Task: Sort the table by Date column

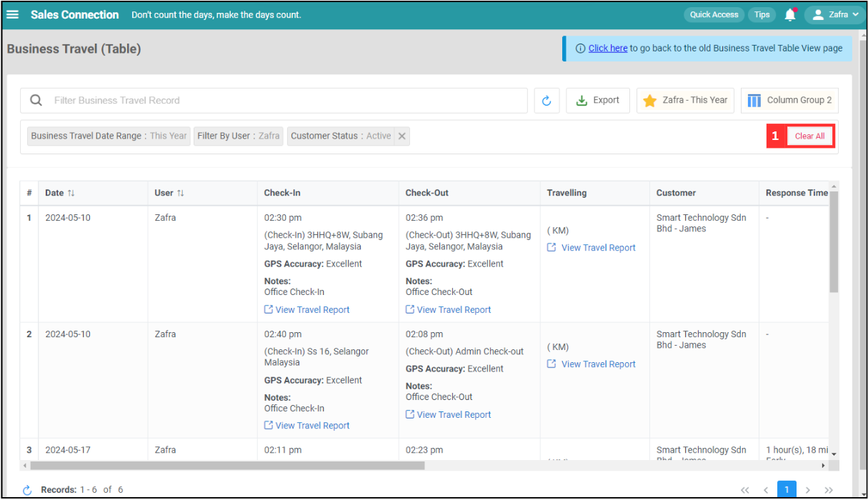Action: tap(71, 193)
